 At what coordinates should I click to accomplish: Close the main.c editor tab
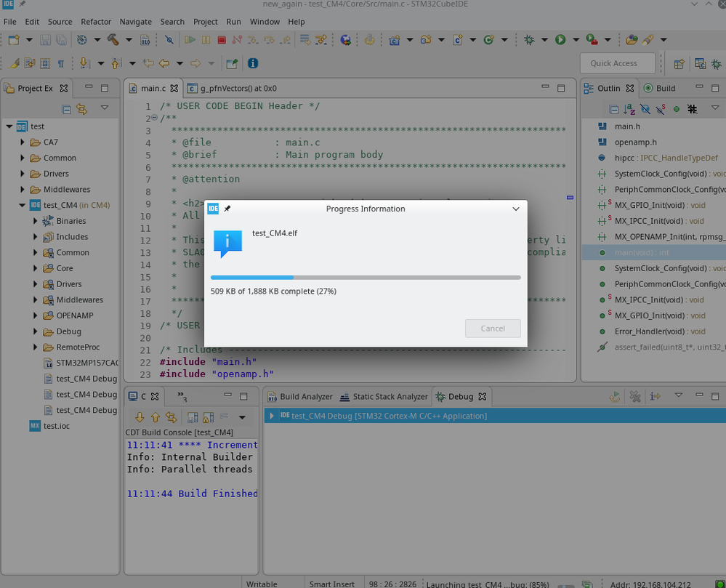coord(174,88)
